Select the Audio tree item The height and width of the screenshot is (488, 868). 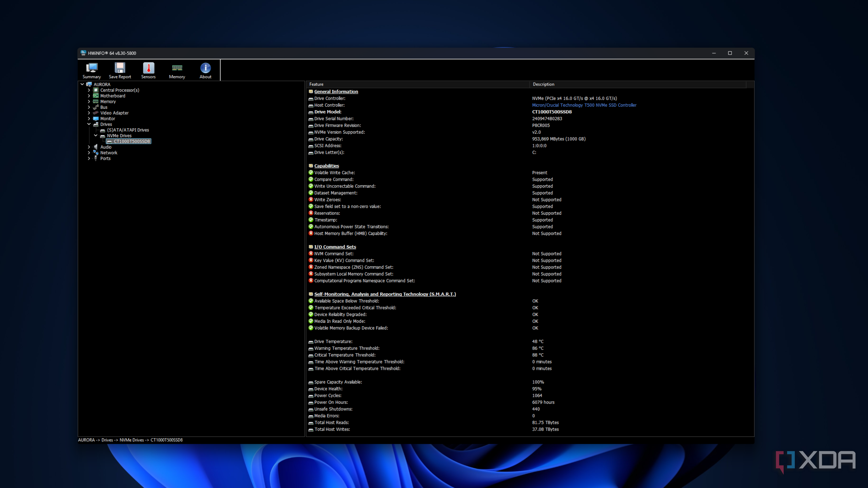(106, 147)
